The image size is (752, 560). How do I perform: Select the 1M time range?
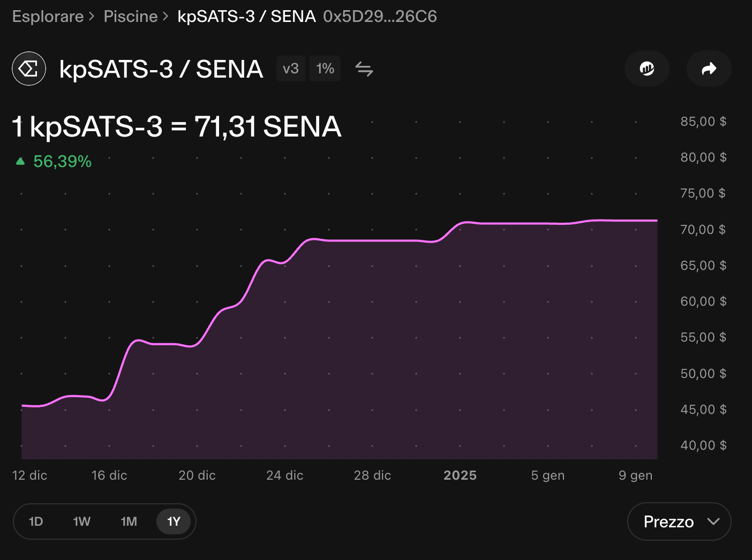click(x=129, y=521)
